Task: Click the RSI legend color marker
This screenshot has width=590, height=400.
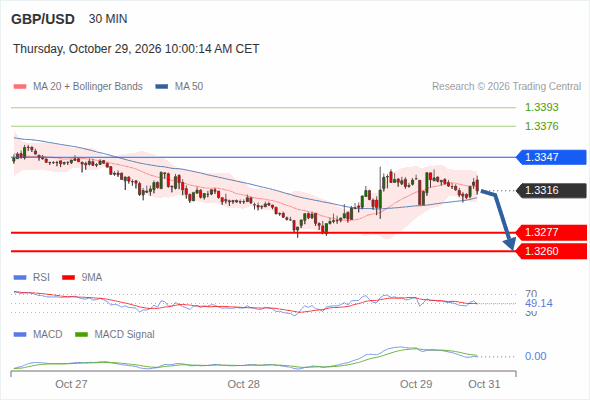Action: [x=20, y=278]
